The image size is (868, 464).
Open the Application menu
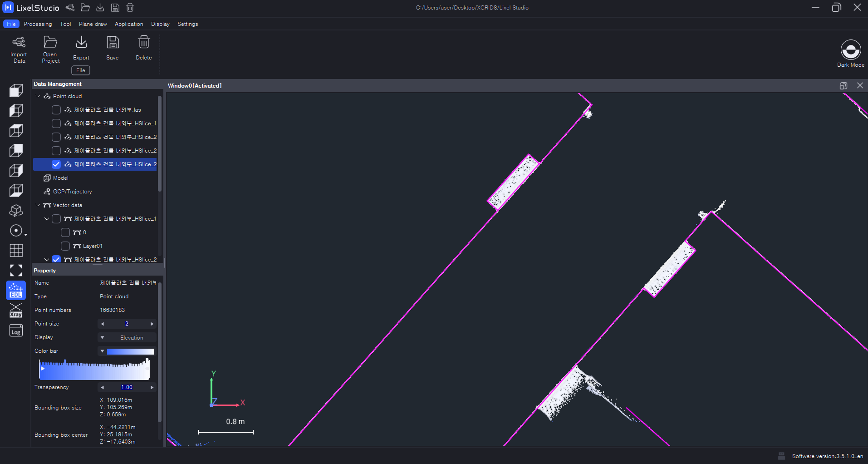129,24
